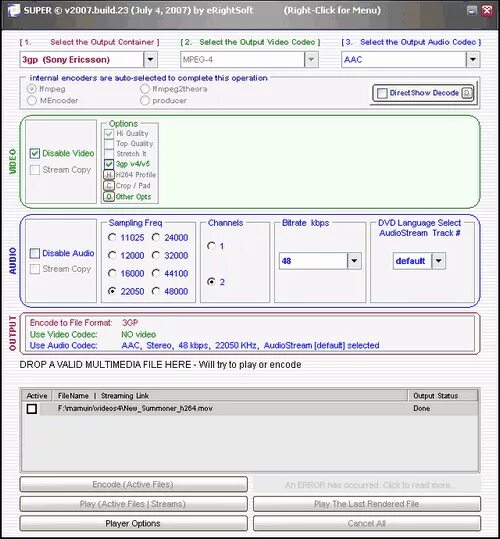Uncheck the Disable Video checkbox
This screenshot has width=500, height=539.
(35, 153)
